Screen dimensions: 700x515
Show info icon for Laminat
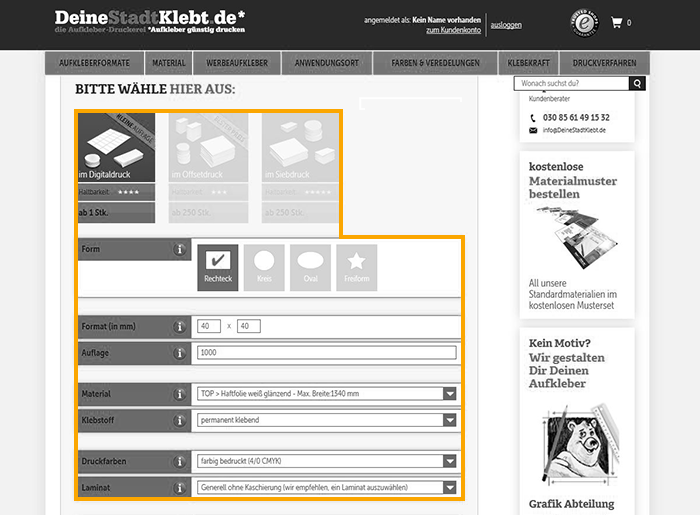pyautogui.click(x=179, y=488)
